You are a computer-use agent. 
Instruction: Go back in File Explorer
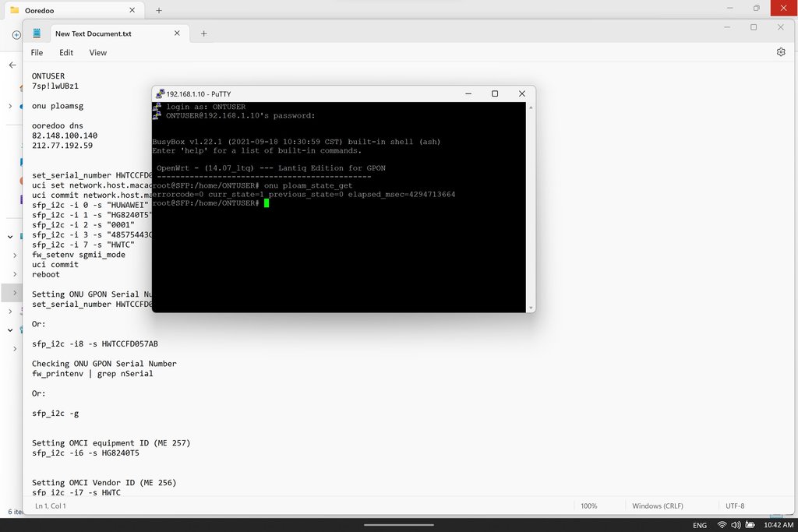pyautogui.click(x=12, y=65)
